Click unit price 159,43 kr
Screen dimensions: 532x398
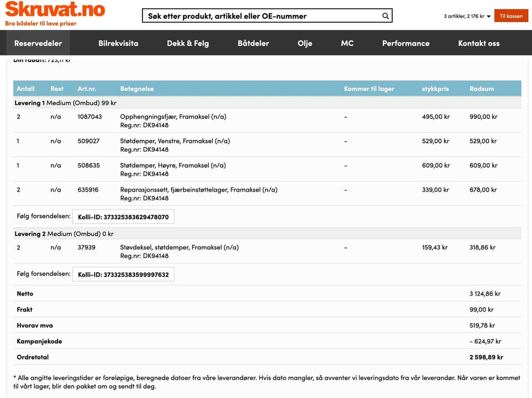tap(434, 247)
